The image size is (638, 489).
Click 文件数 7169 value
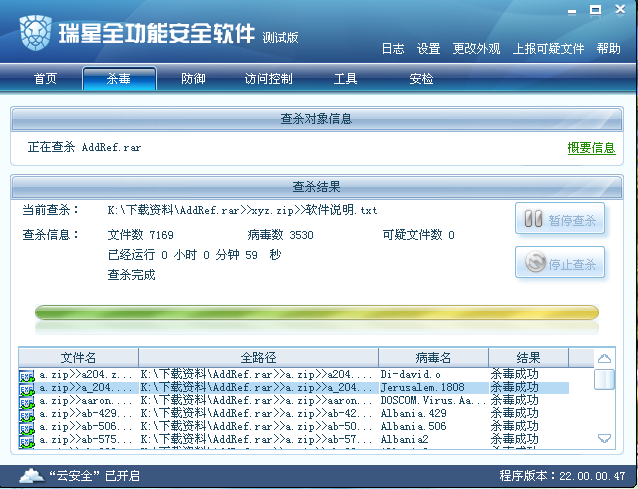[140, 235]
